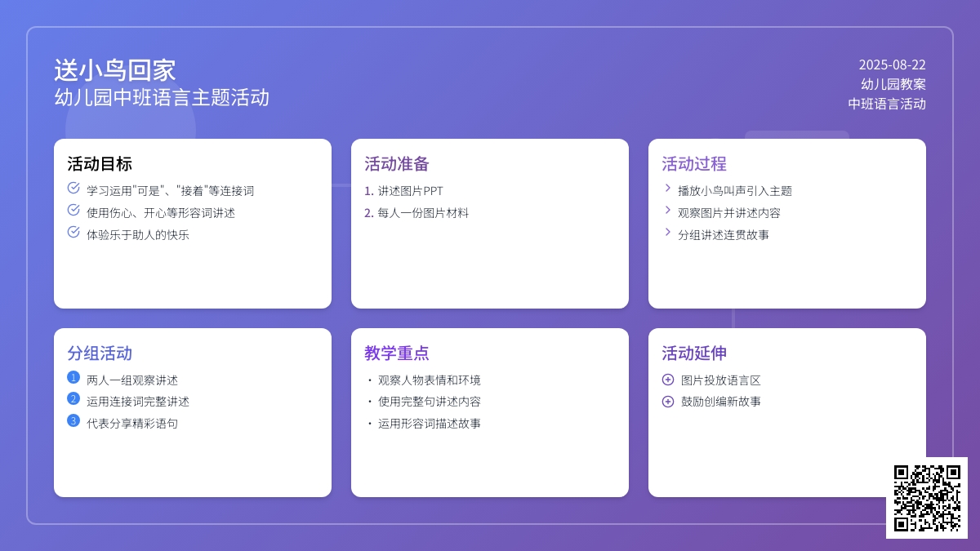Click text 图片投放语言区
This screenshot has height=551, width=980.
[721, 380]
